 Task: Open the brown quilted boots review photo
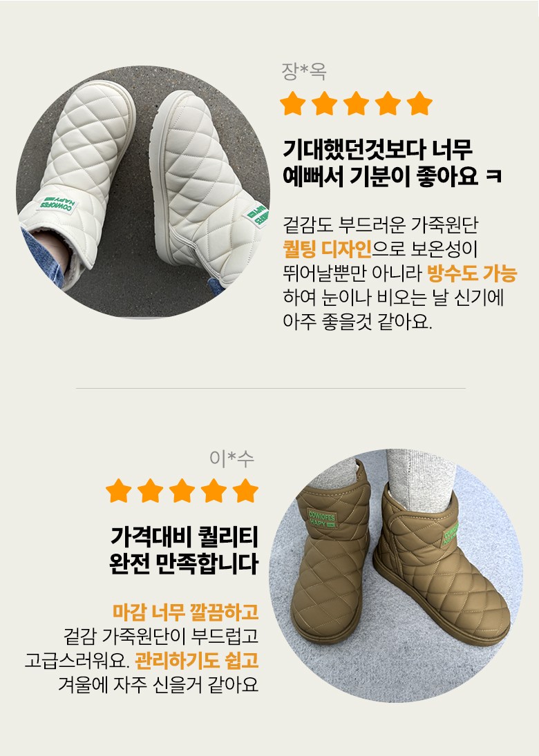396,575
